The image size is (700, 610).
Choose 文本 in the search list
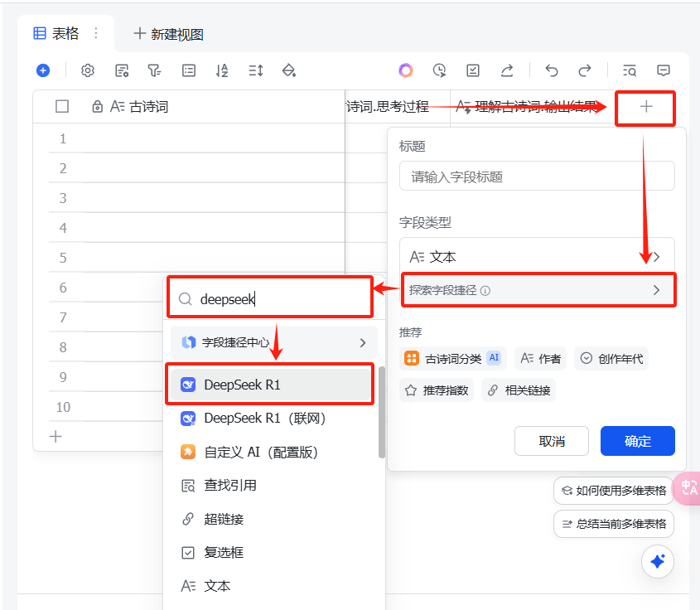tap(269, 586)
